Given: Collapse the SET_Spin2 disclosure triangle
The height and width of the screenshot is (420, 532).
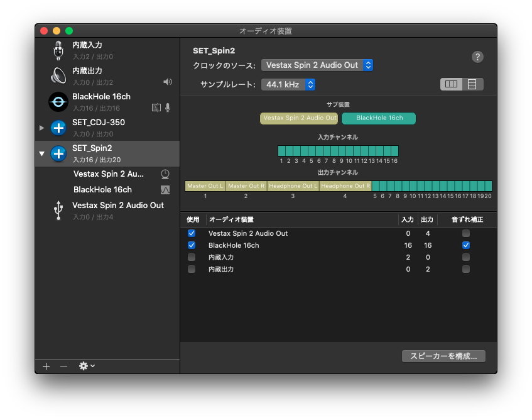Looking at the screenshot, I should tap(41, 154).
